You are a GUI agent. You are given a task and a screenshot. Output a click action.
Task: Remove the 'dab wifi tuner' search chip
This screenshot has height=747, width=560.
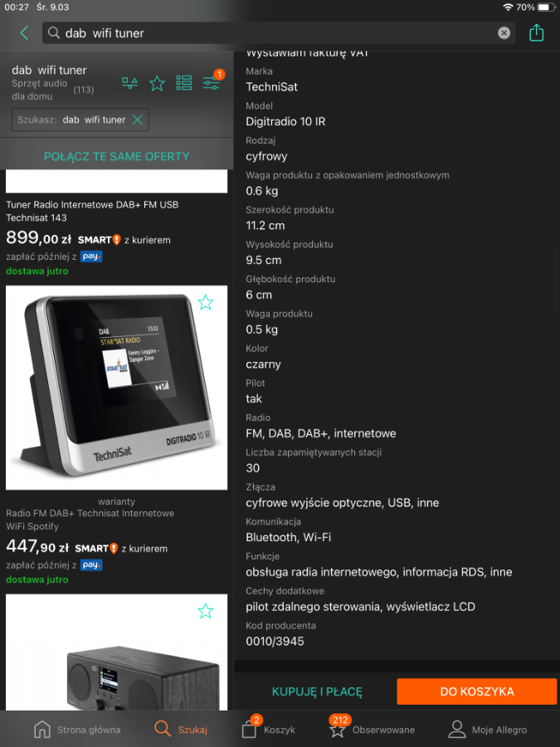coord(138,120)
